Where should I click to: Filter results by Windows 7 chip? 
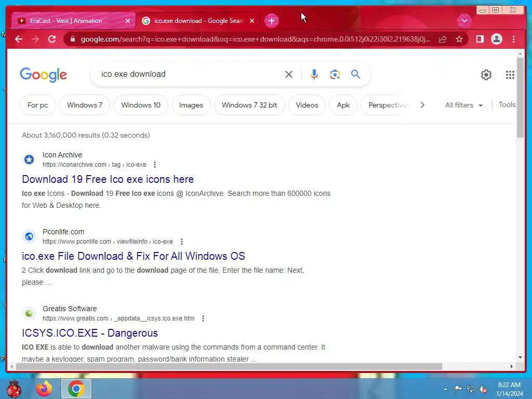tap(85, 105)
